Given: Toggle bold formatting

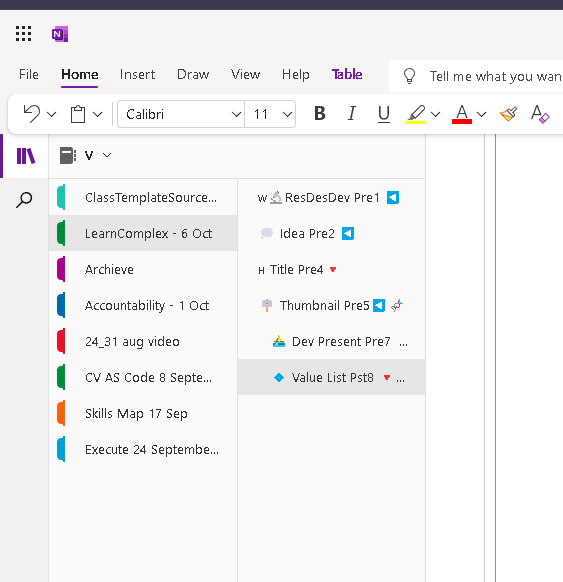Looking at the screenshot, I should [320, 114].
